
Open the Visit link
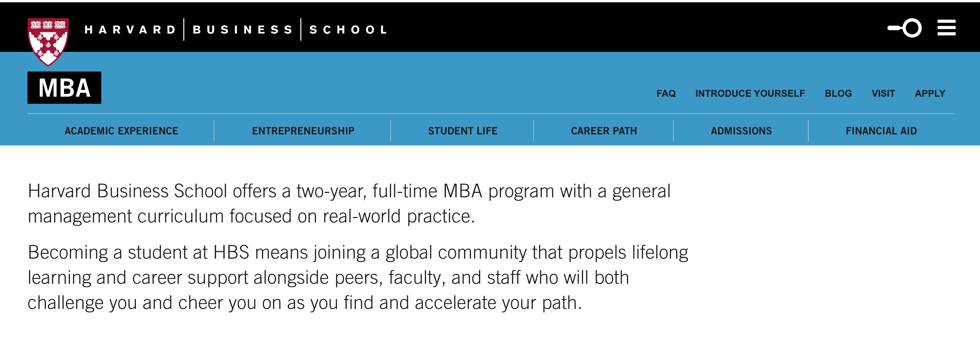click(x=883, y=94)
